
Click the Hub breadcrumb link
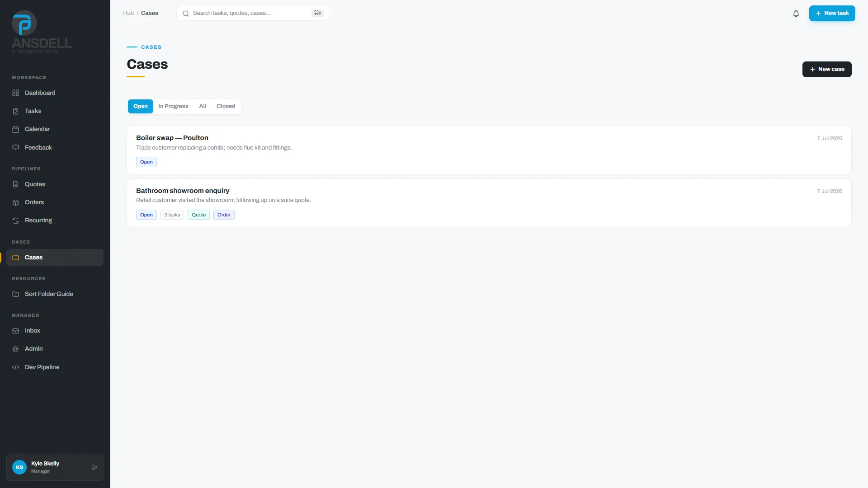128,13
